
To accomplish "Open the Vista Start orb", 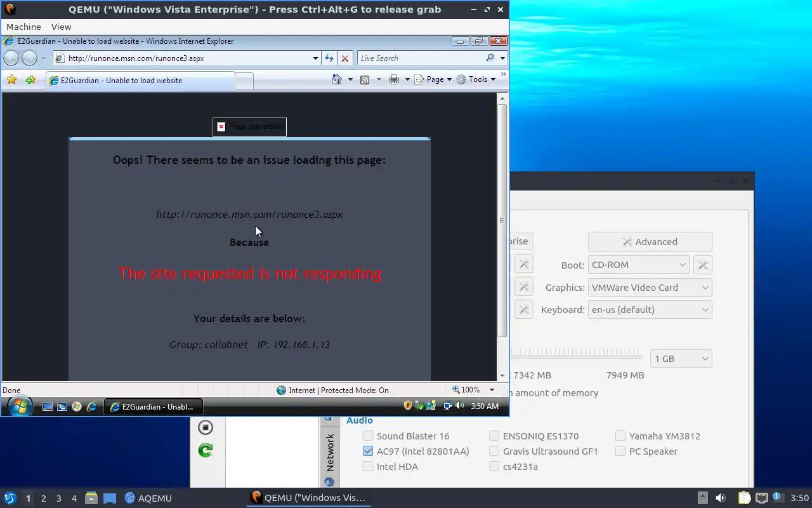I will click(20, 406).
